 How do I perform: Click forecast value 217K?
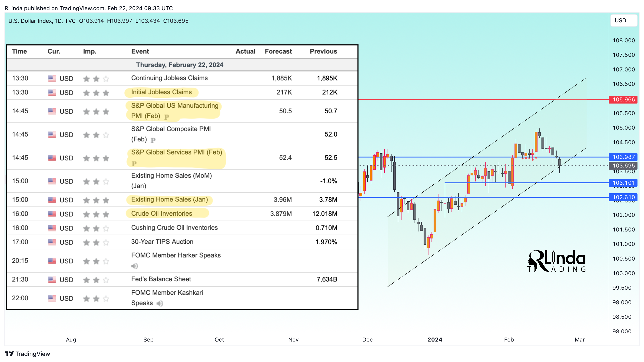pyautogui.click(x=284, y=92)
